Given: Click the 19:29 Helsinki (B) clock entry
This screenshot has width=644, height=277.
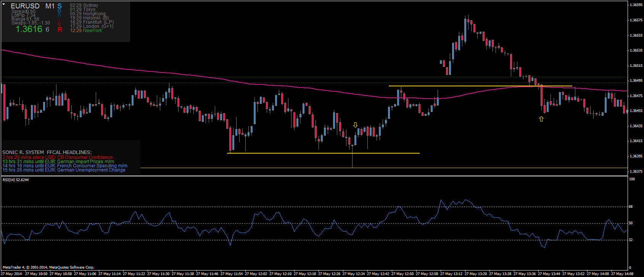Looking at the screenshot, I should [x=89, y=18].
